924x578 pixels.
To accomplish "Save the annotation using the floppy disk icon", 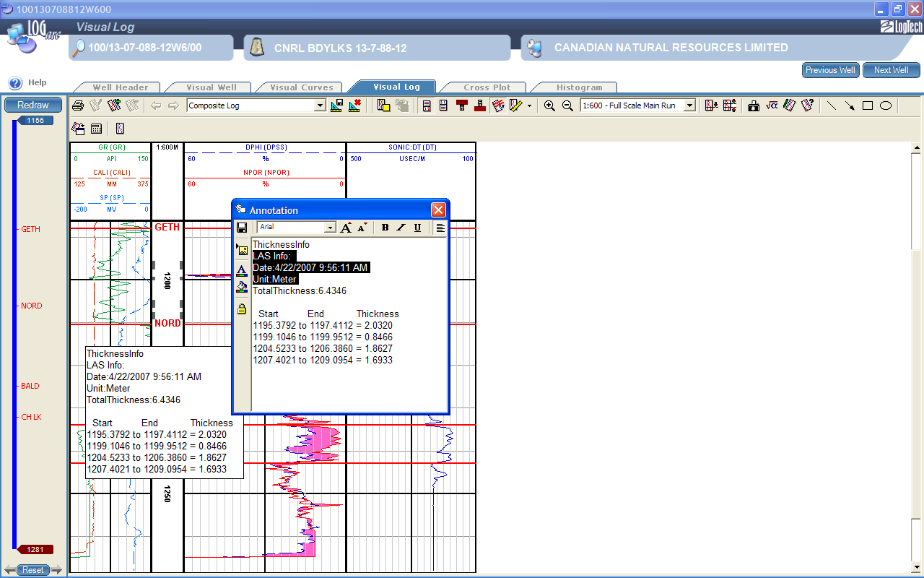I will click(x=242, y=228).
